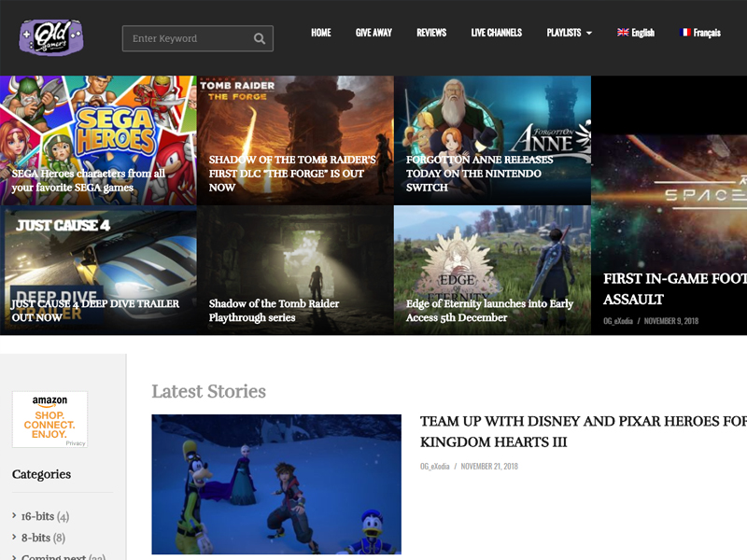Open Just Cause 4 Deep Dive tile
The image size is (747, 560).
[98, 270]
